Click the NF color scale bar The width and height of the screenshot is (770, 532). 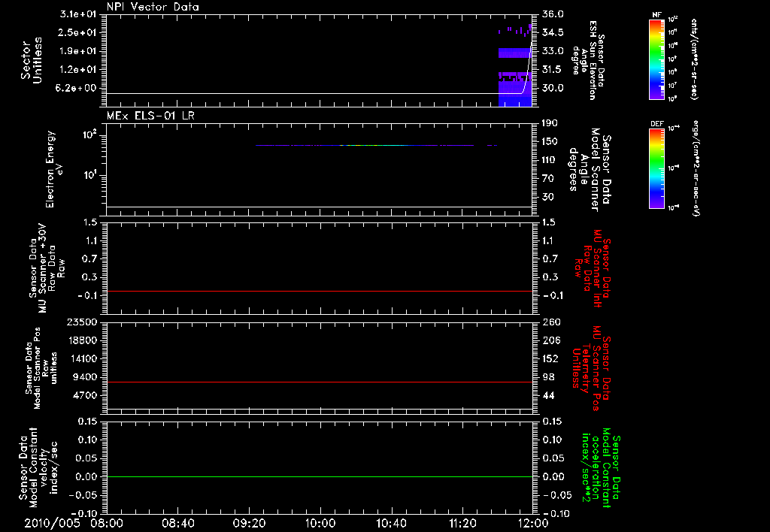coord(657,59)
